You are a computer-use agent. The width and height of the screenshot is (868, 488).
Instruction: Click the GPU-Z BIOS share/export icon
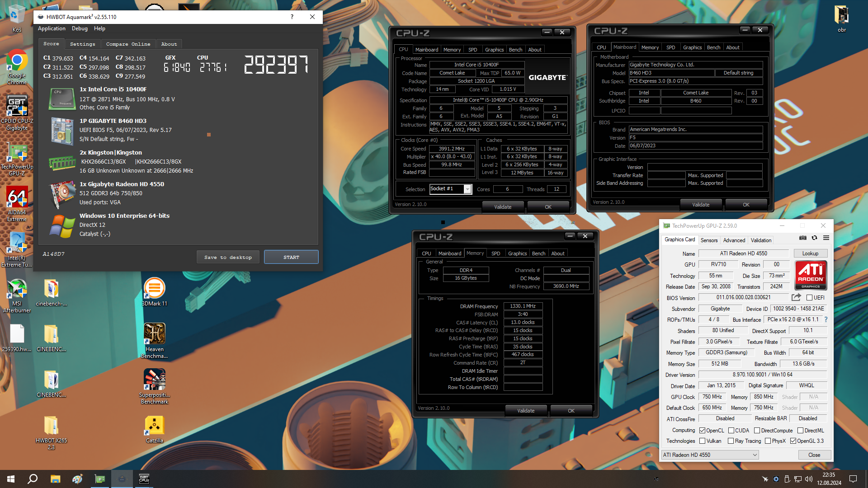(x=796, y=297)
